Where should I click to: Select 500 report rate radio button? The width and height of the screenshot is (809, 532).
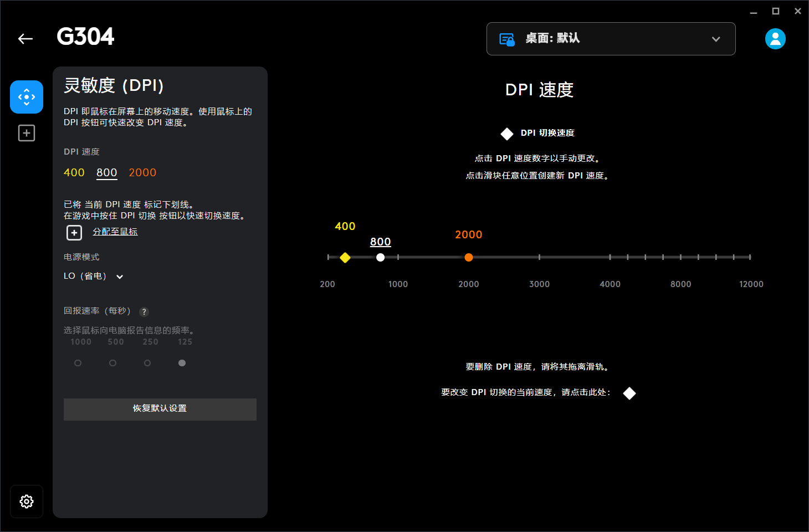112,363
